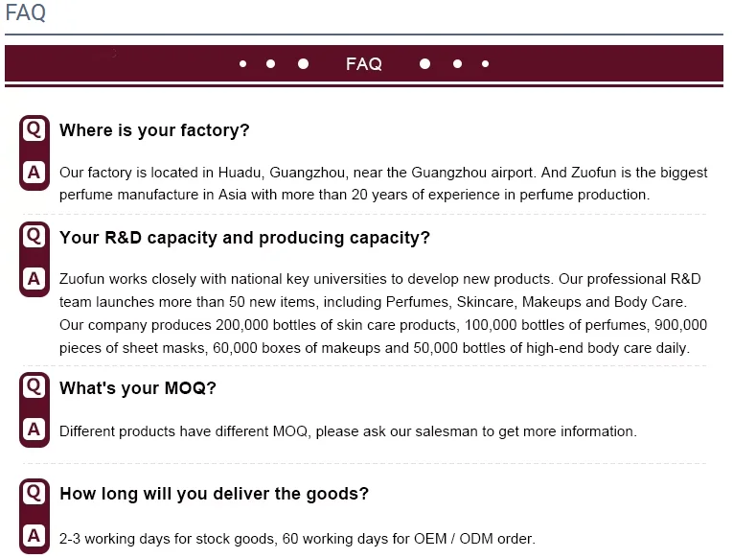
Task: Click the answer mentioning asking our salesman
Action: tap(348, 431)
